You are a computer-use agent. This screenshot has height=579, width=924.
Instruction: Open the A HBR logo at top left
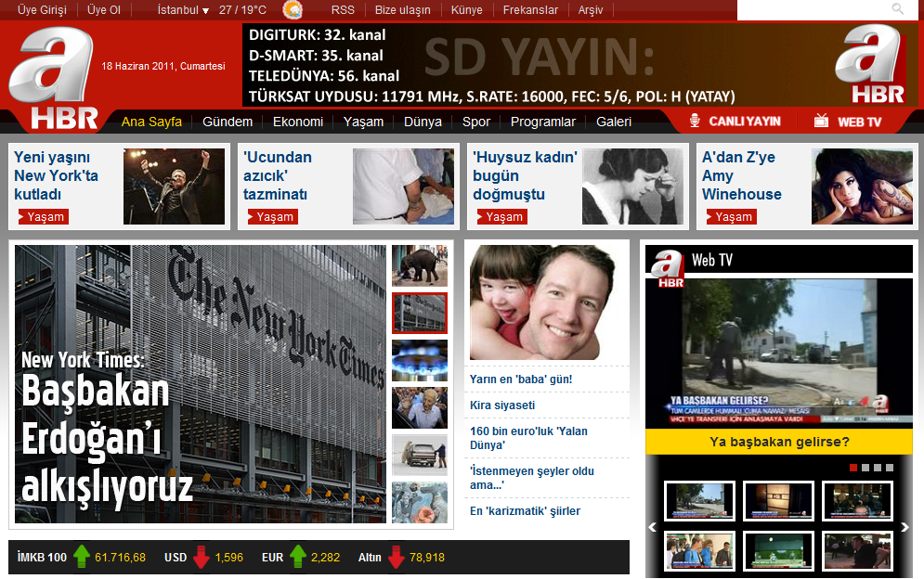pos(53,78)
